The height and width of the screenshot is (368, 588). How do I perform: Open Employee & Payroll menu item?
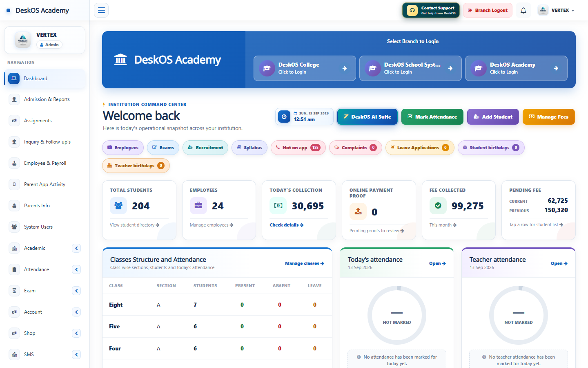46,163
